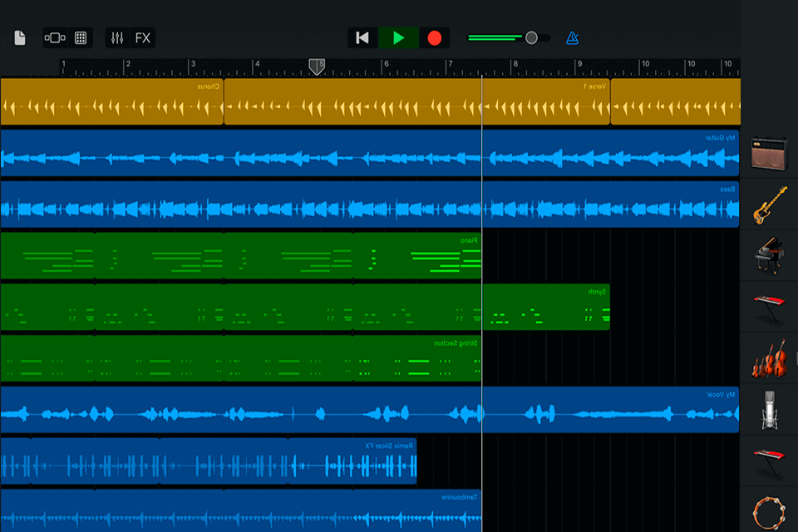The image size is (798, 532).
Task: Open the My Songs document browser
Action: click(x=20, y=37)
